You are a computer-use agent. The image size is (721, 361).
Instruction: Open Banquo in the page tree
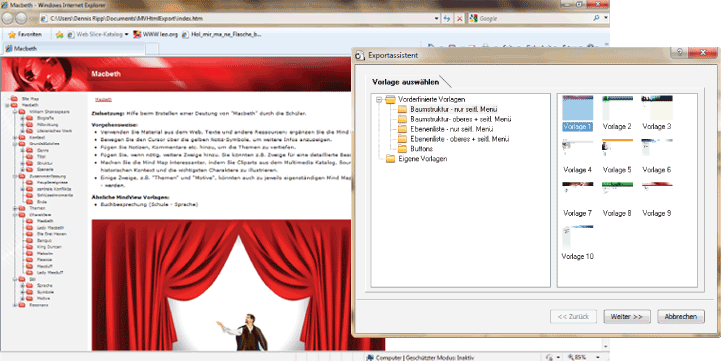[44, 241]
